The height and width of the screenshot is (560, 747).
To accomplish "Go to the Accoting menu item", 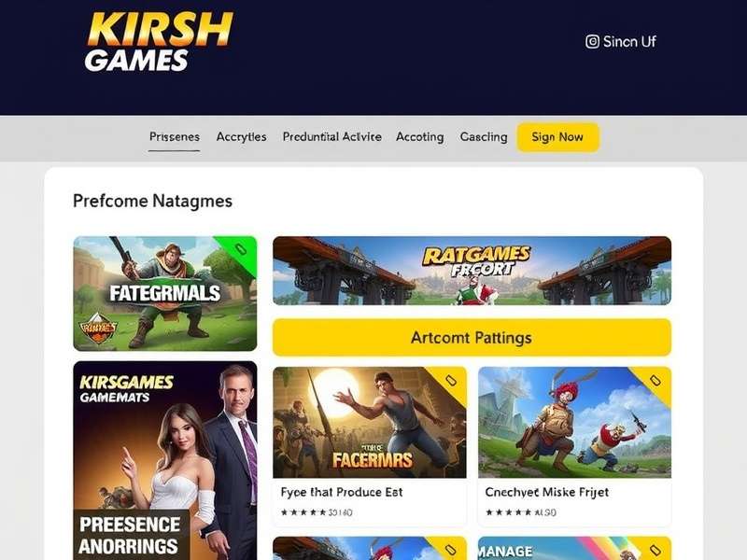I will (x=419, y=136).
